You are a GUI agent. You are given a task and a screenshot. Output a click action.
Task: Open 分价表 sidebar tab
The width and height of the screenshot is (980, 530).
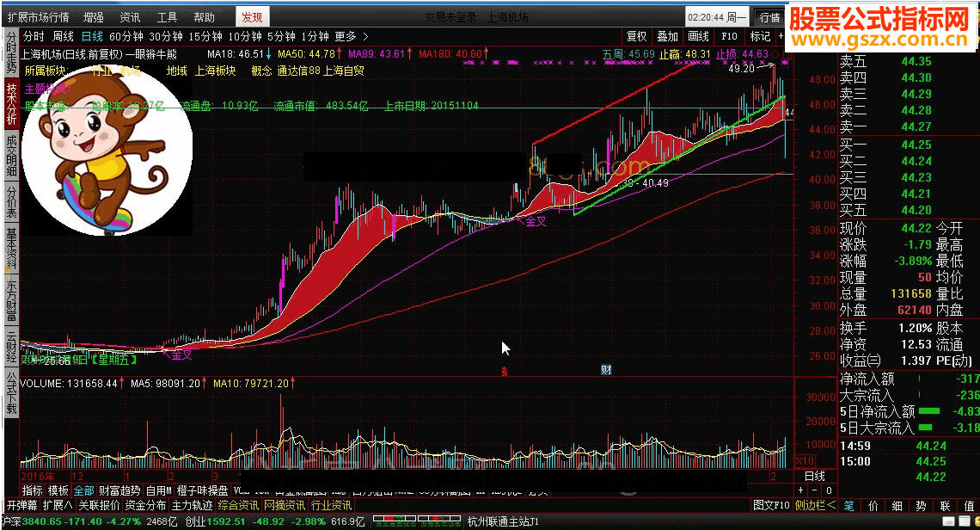[x=11, y=201]
